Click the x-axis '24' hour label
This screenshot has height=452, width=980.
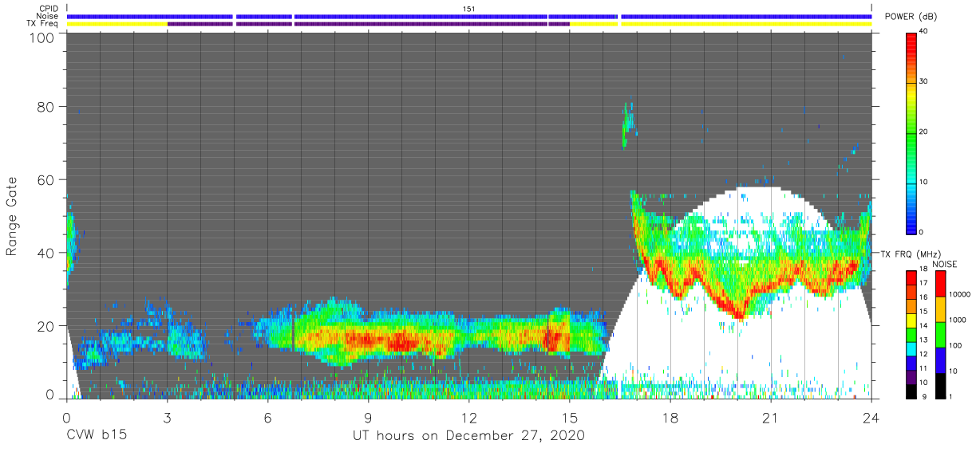871,417
